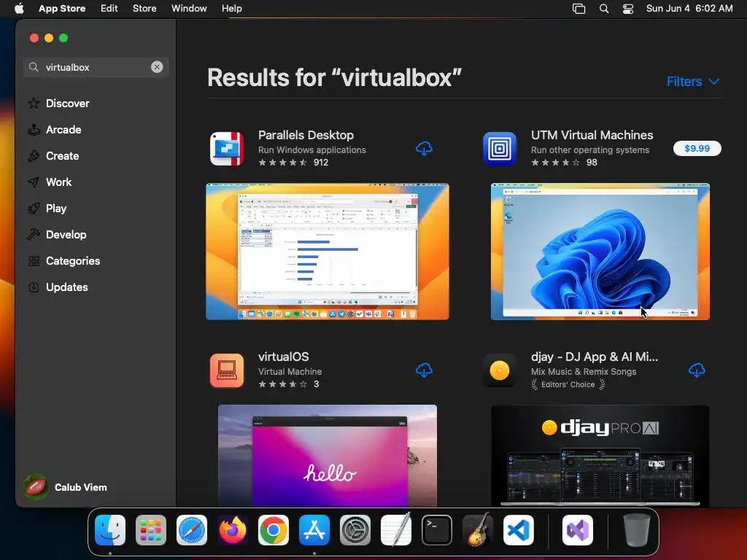The image size is (747, 560).
Task: Open the Window menu
Action: (189, 9)
